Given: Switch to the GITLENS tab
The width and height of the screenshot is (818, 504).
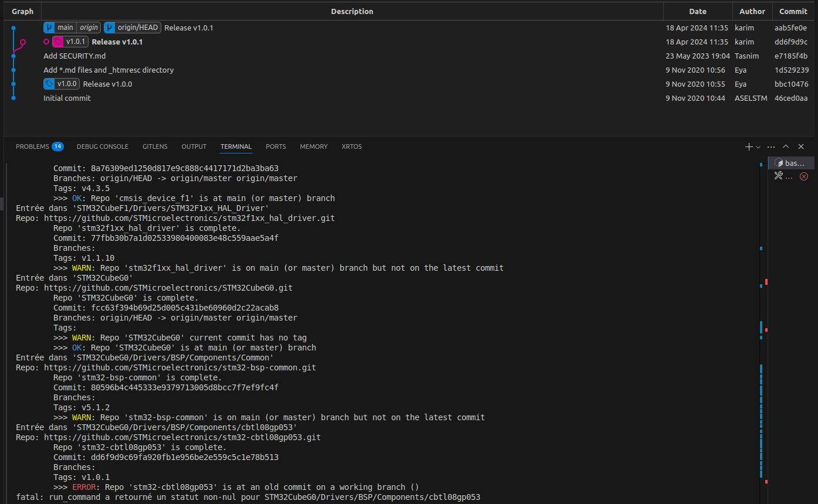Looking at the screenshot, I should click(154, 147).
